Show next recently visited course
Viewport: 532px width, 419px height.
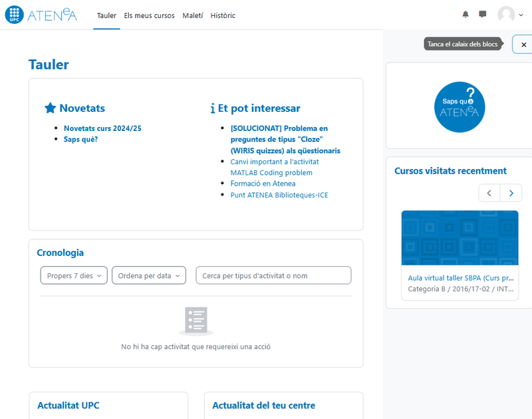(511, 194)
